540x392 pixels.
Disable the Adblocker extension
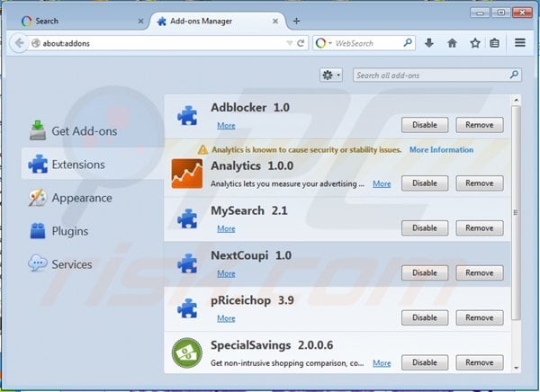(x=425, y=125)
